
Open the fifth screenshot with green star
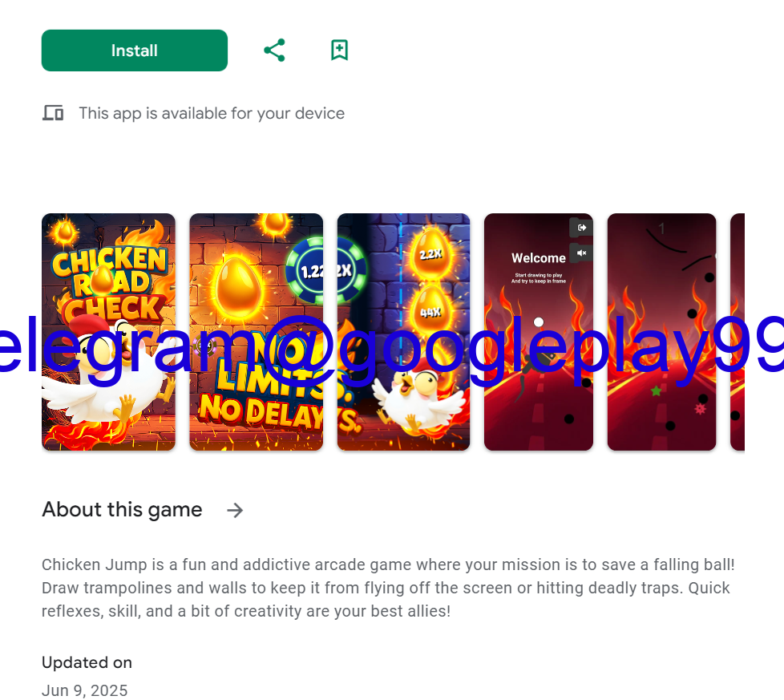661,332
